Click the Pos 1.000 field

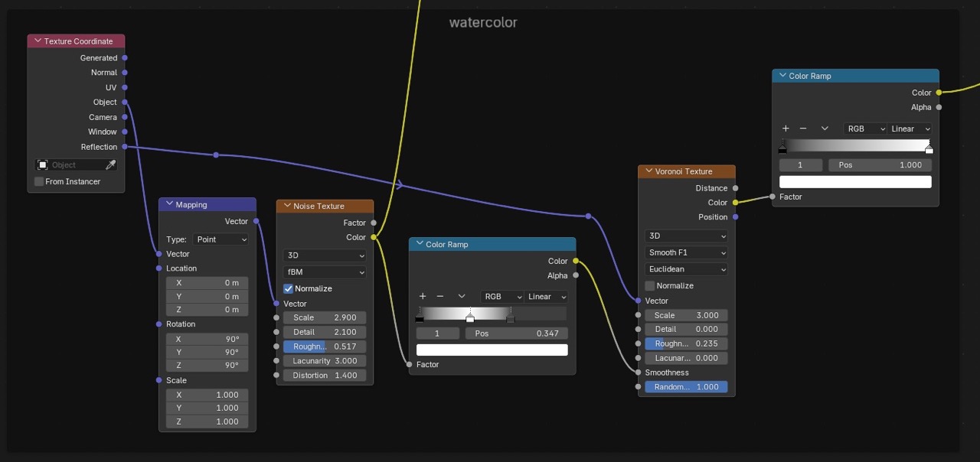[880, 165]
